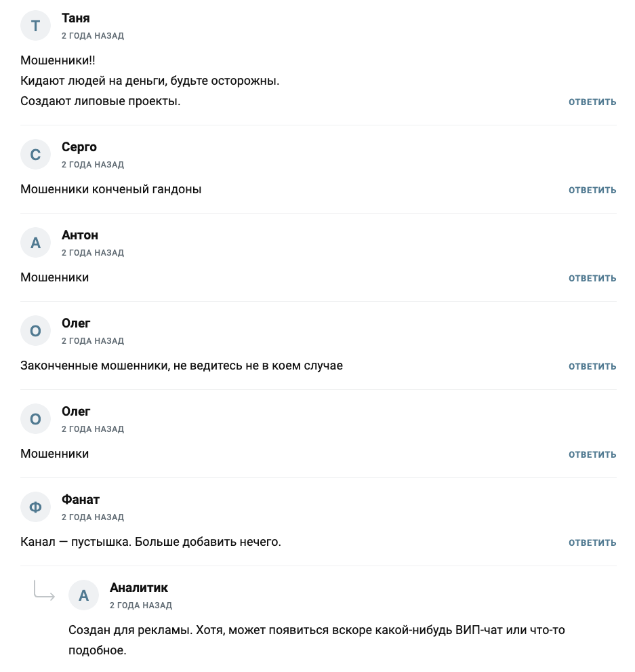Reply to Фанат's 'Канал — пустышка' comment
The width and height of the screenshot is (635, 672).
(x=592, y=543)
